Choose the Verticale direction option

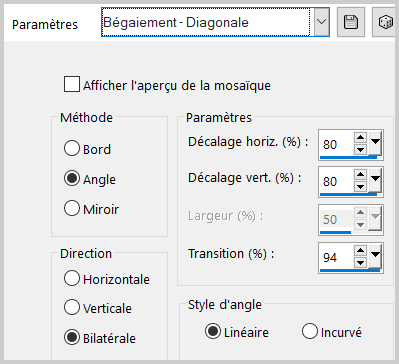pos(72,307)
